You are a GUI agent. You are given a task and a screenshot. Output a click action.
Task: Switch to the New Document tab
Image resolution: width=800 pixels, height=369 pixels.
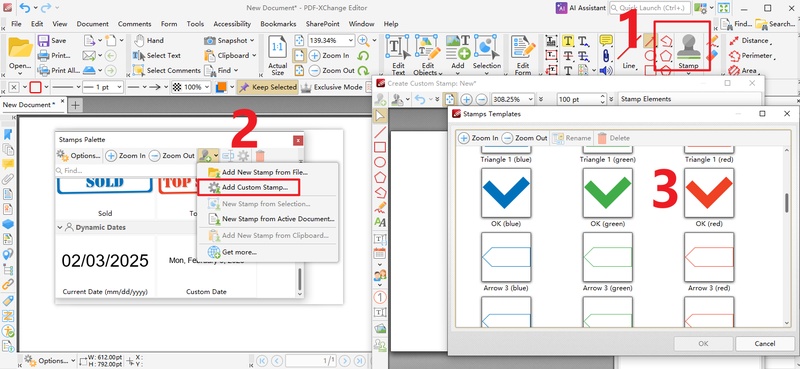click(x=28, y=105)
